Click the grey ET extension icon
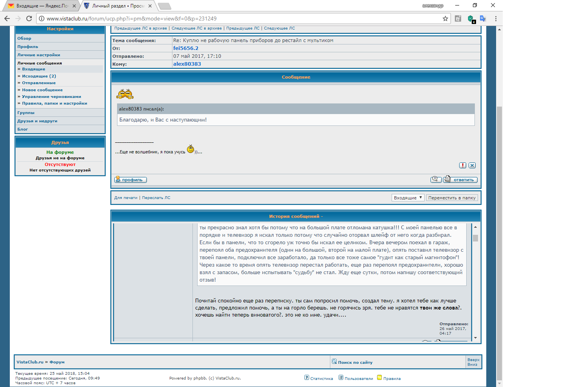 pos(458,18)
